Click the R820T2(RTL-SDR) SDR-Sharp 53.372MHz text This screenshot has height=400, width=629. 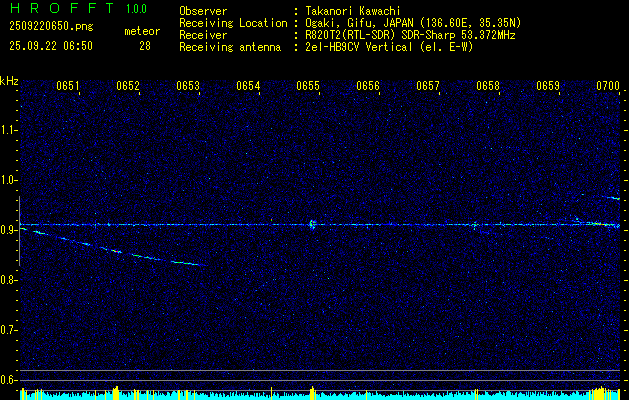(x=410, y=35)
